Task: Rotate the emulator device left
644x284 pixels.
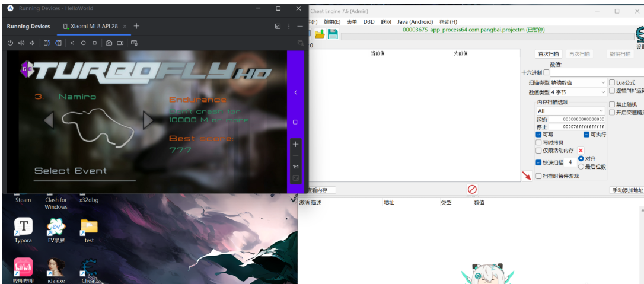Action: pyautogui.click(x=47, y=43)
